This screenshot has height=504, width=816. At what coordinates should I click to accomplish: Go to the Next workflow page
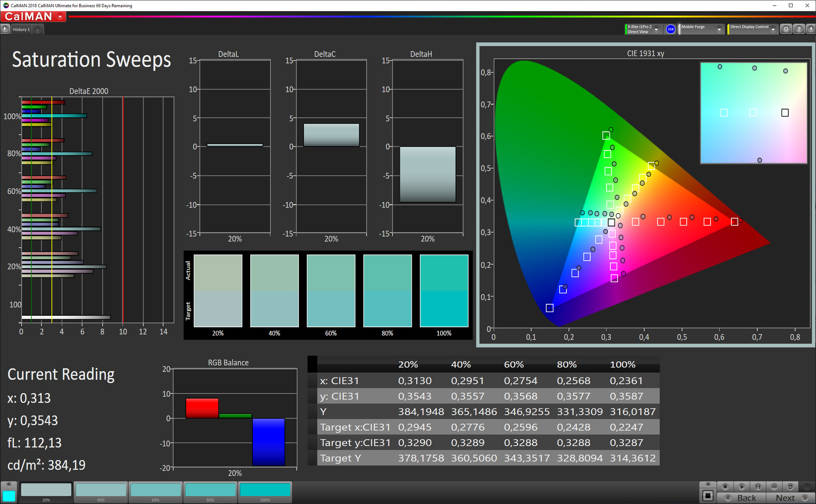coord(790,498)
